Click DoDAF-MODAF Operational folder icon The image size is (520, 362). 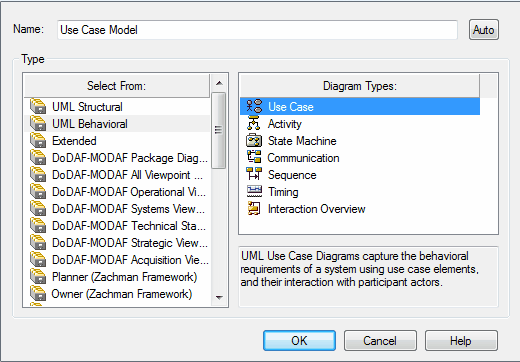(38, 191)
